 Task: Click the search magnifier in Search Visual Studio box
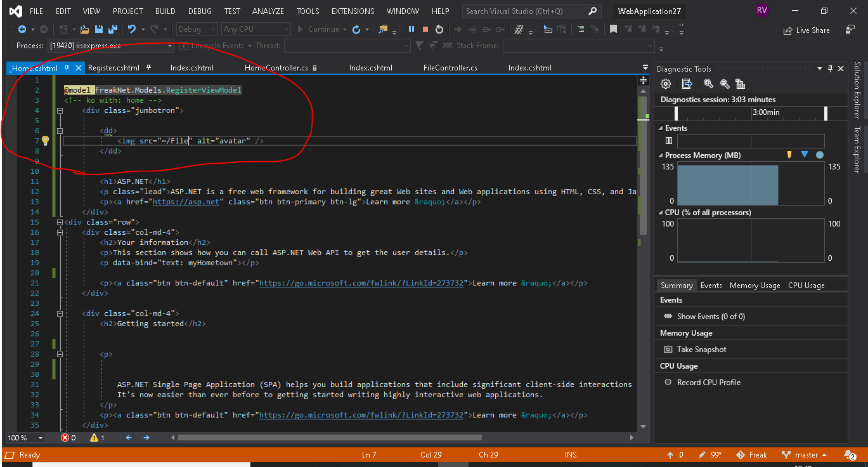tap(593, 11)
